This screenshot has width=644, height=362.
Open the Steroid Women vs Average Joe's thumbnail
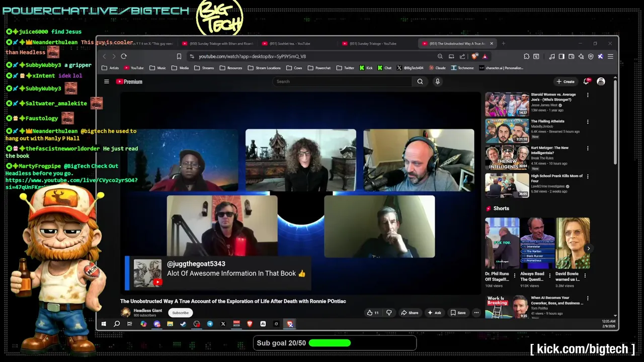point(507,104)
